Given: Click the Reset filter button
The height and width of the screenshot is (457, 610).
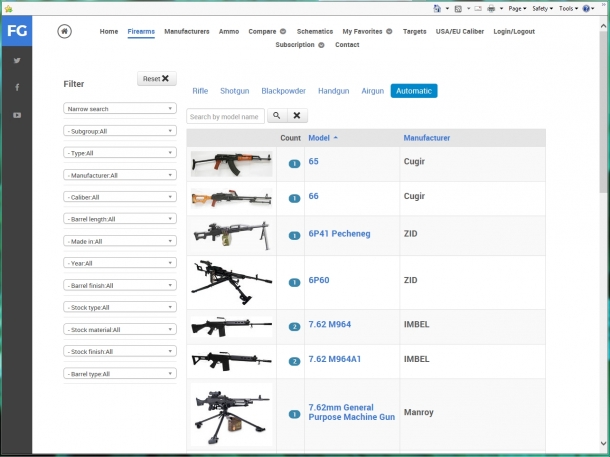Looking at the screenshot, I should [x=157, y=79].
